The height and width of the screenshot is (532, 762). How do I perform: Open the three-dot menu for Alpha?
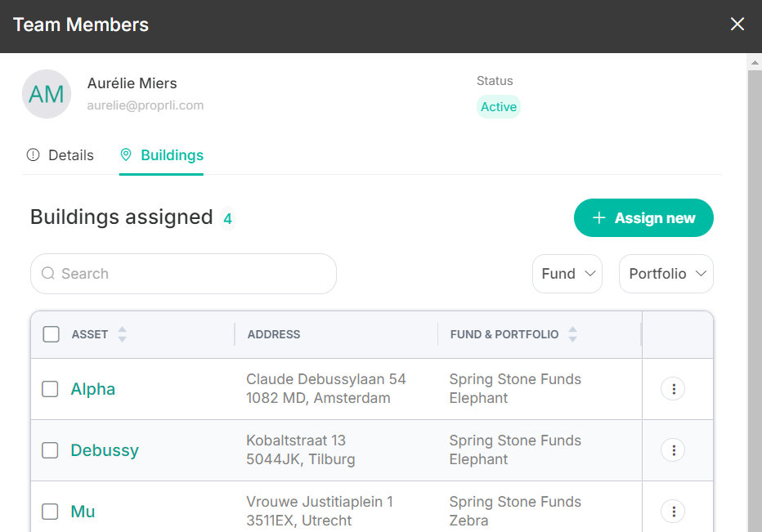click(x=673, y=389)
